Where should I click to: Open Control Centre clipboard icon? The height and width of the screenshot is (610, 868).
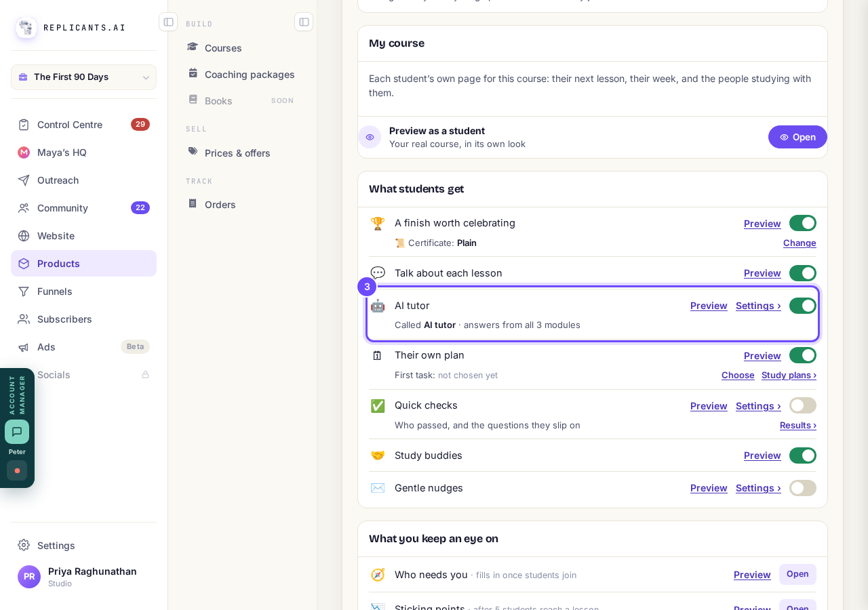click(24, 125)
